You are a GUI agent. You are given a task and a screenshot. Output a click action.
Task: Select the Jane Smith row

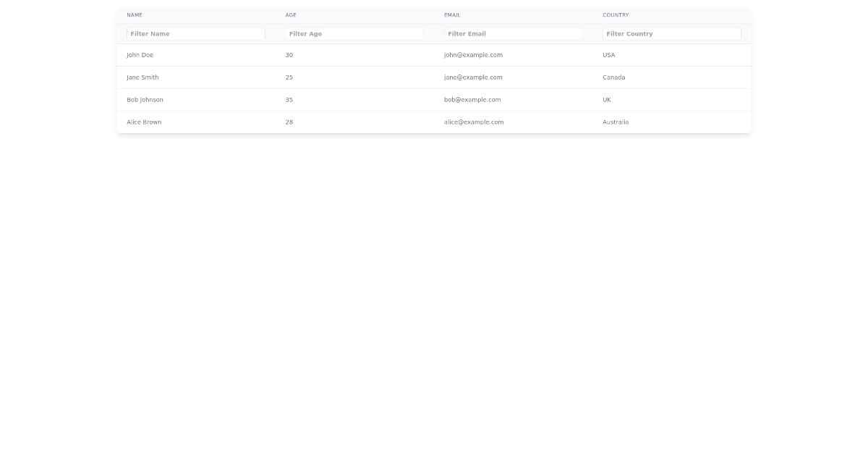(x=142, y=77)
